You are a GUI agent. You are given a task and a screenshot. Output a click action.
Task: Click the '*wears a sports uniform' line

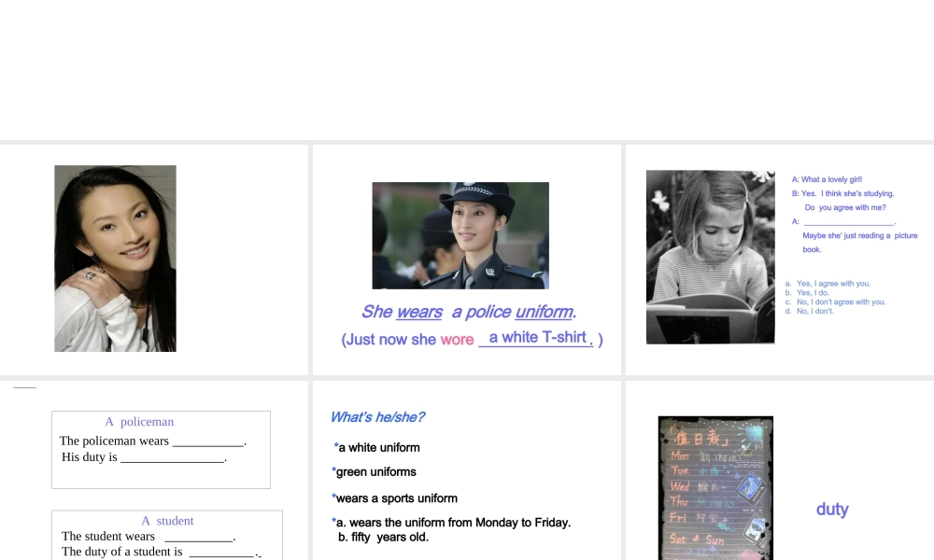395,498
